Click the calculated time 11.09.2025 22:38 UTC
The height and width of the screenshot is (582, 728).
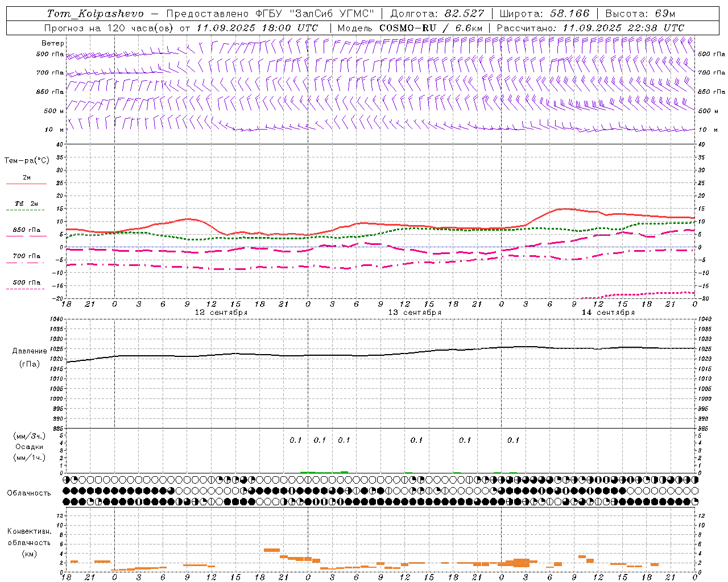pos(623,28)
